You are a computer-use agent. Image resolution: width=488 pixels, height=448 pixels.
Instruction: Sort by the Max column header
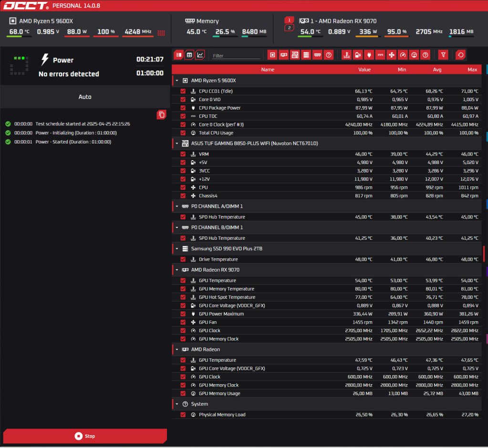point(472,70)
